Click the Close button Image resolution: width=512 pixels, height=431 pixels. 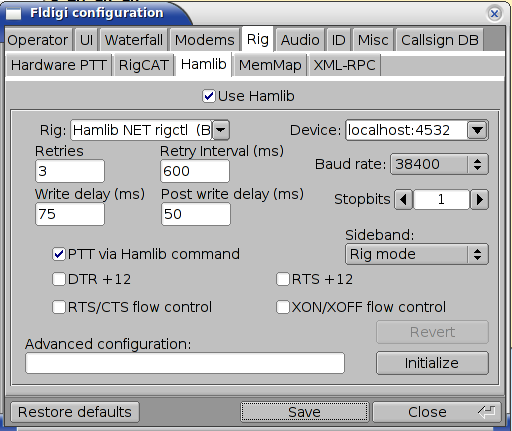coord(437,412)
